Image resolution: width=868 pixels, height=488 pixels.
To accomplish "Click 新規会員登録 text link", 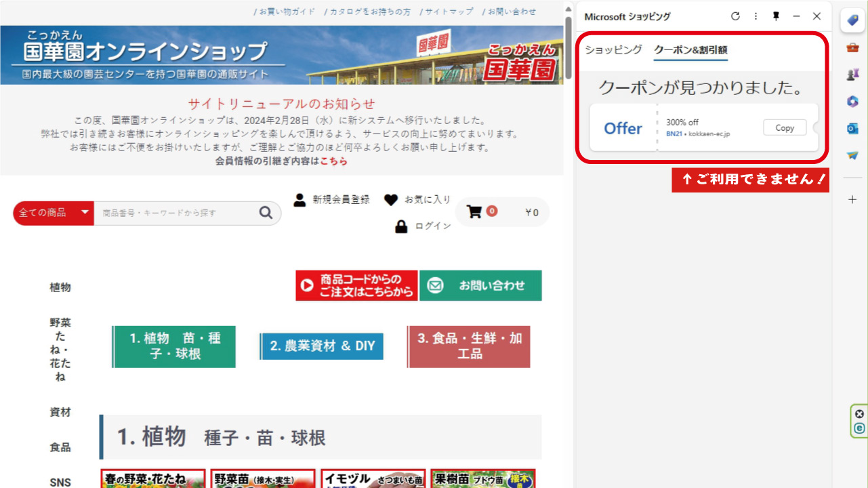I will [341, 199].
